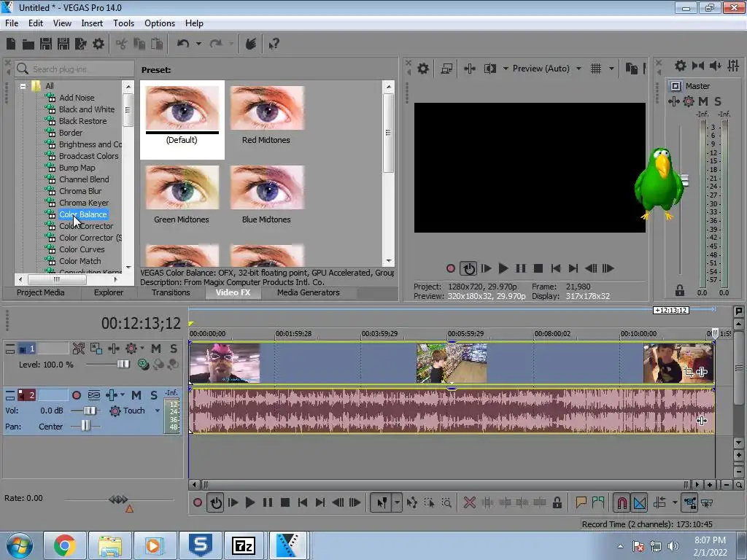Click the Undo arrow in main toolbar
747x560 pixels.
[183, 44]
